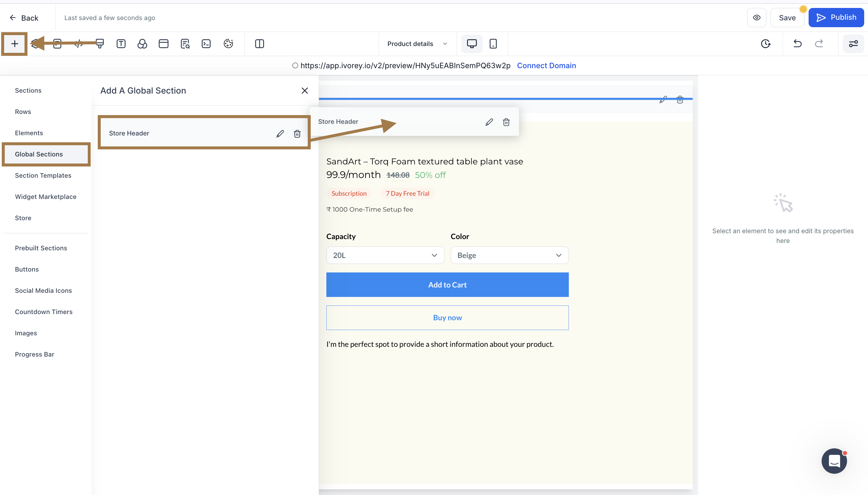Click the Connect Domain link
868x495 pixels.
[546, 66]
